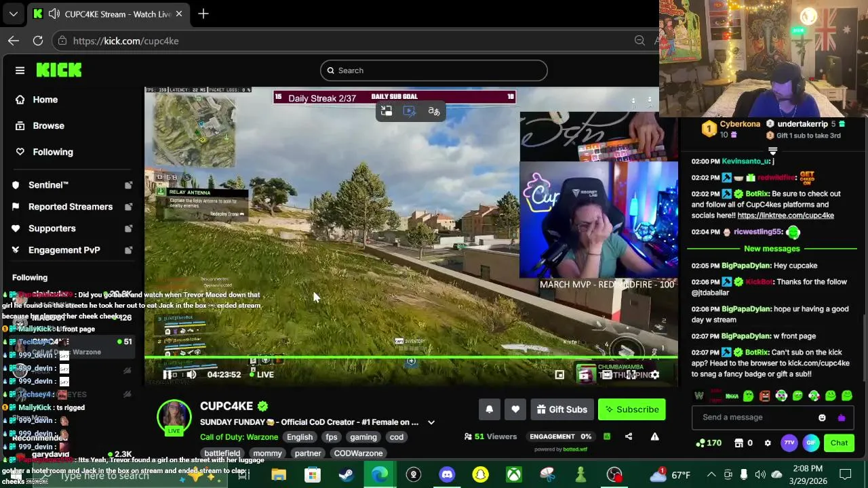Open video player settings gear
This screenshot has width=868, height=488.
pos(654,375)
